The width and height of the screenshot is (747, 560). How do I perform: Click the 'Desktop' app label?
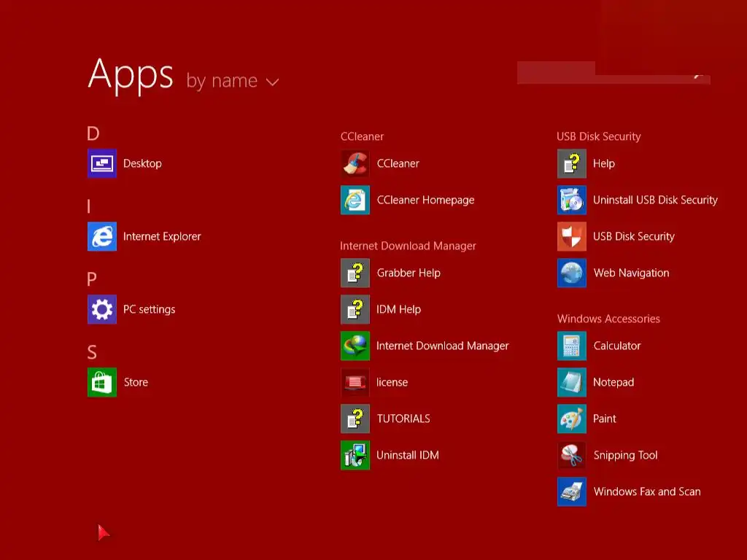tap(142, 164)
